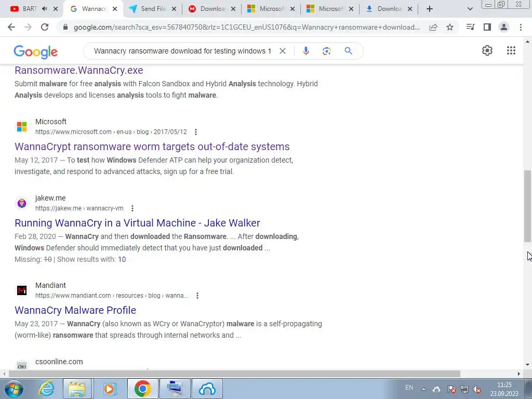The width and height of the screenshot is (532, 399).
Task: Go back to the previous page
Action: 11,27
